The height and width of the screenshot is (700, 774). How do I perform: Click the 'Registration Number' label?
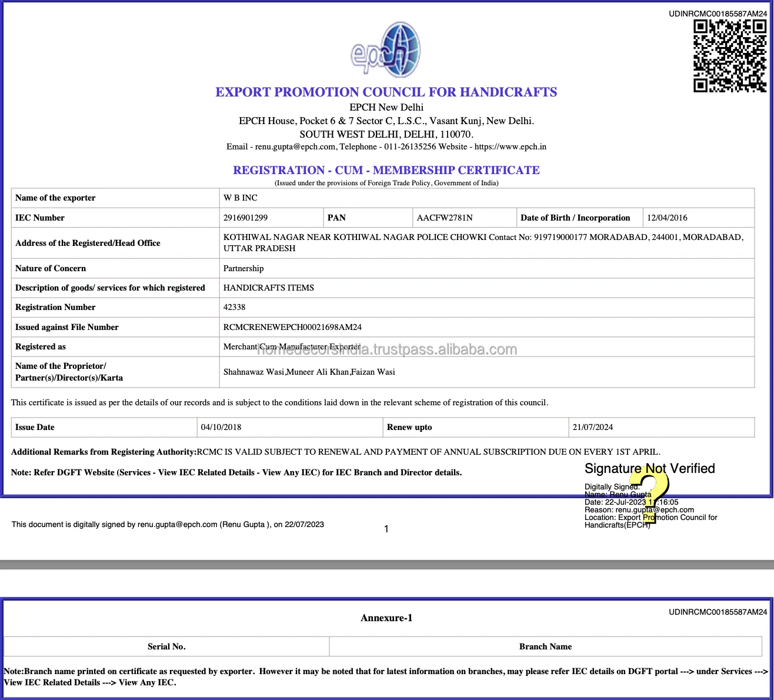click(55, 307)
